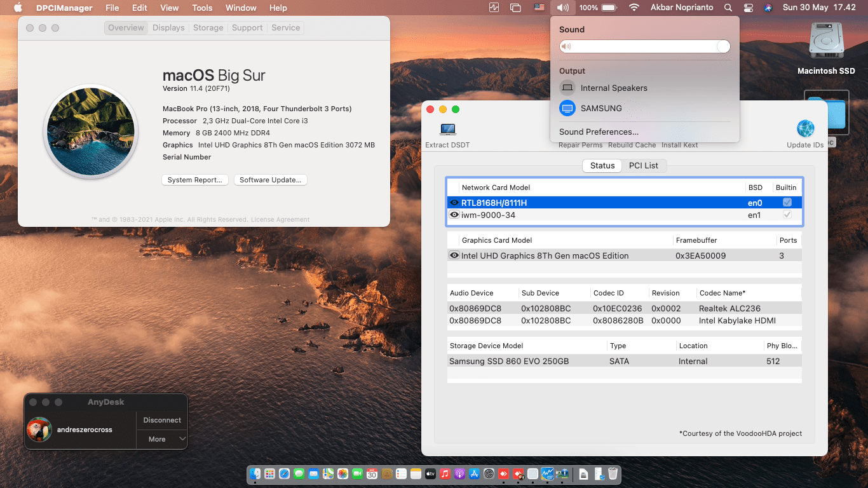868x488 pixels.
Task: Open App Store from the dock
Action: tap(474, 474)
